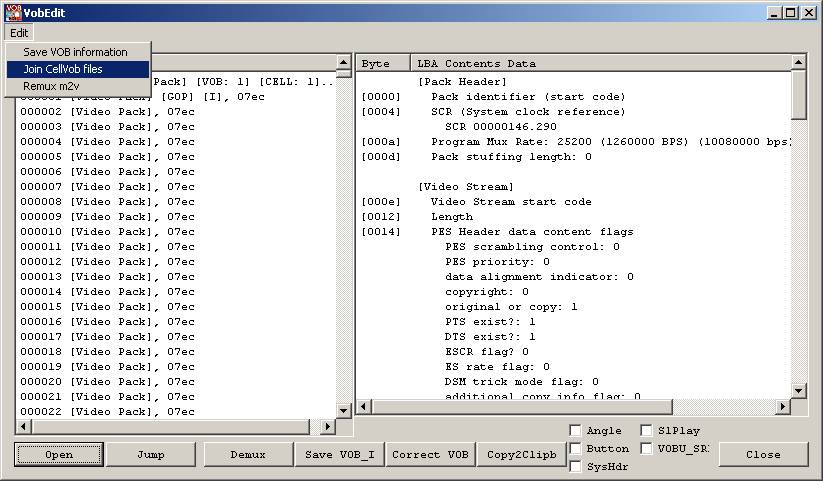Screen dimensions: 823x481
Task: Click the Save VOB_I button
Action: 340,455
